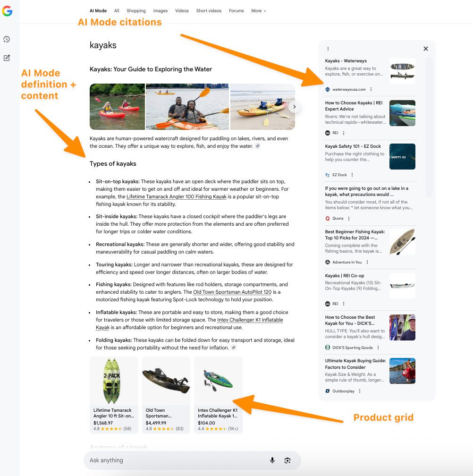
Task: Click the 'Touring kayaks:' bullet label
Action: (x=114, y=265)
